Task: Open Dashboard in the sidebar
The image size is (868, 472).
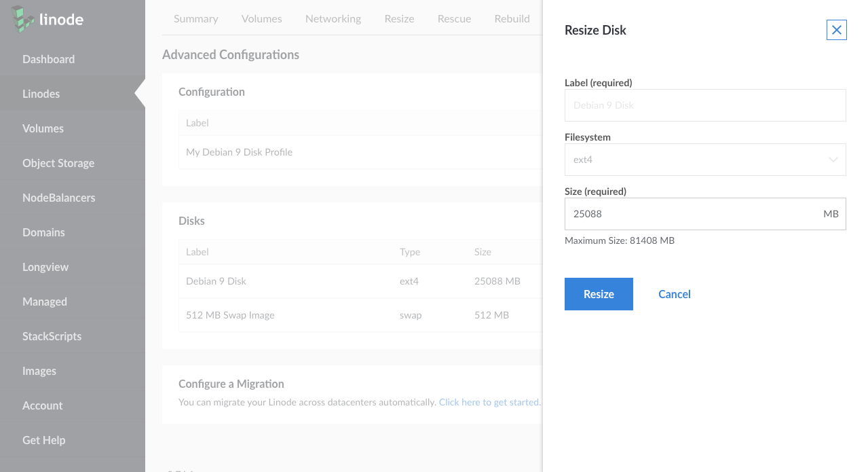Action: [48, 59]
